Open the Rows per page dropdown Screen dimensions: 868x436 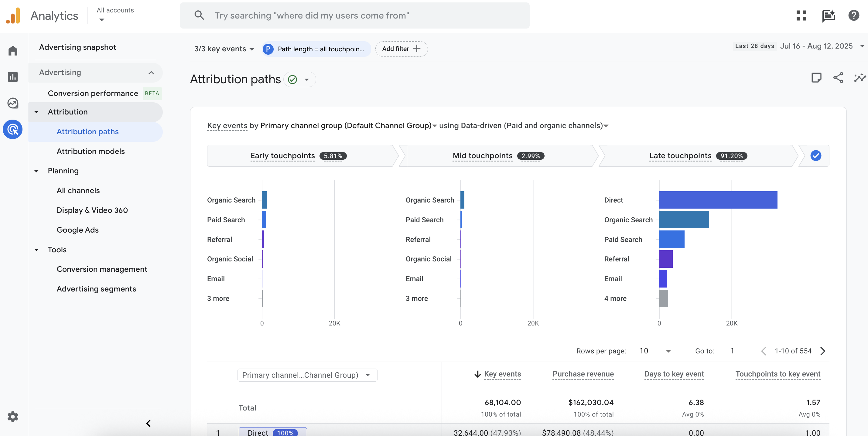(655, 351)
